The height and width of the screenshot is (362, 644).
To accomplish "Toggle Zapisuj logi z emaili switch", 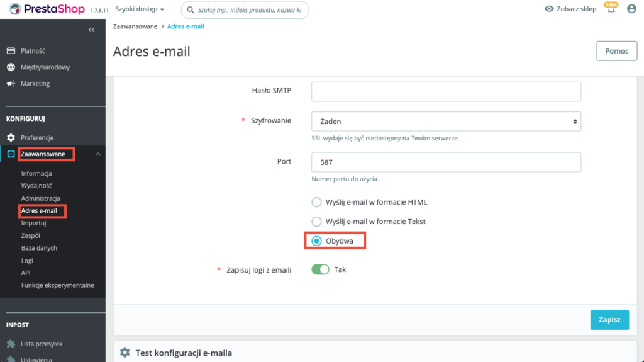I will click(x=320, y=269).
